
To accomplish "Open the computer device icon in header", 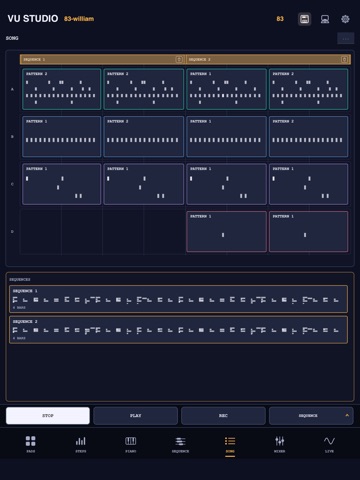I will 325,19.
